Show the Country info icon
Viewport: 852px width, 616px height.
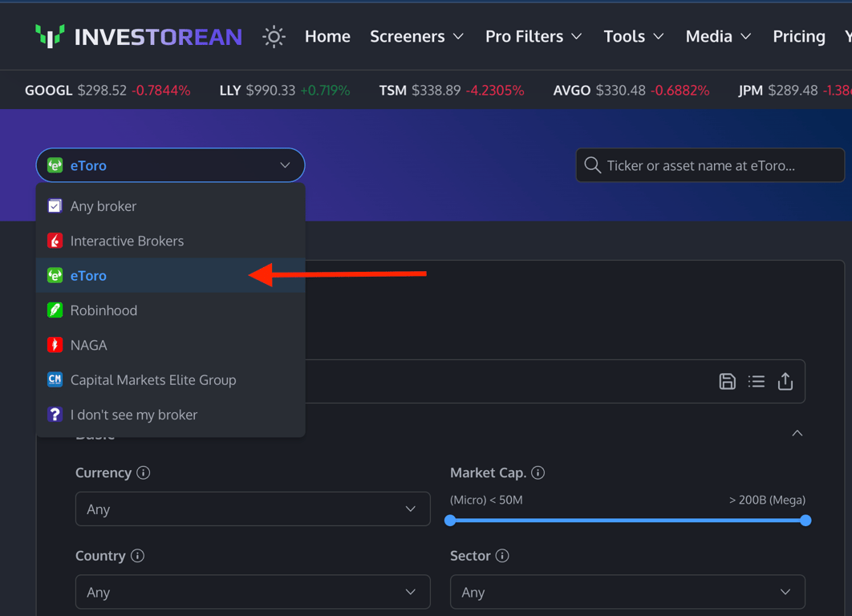coord(137,556)
